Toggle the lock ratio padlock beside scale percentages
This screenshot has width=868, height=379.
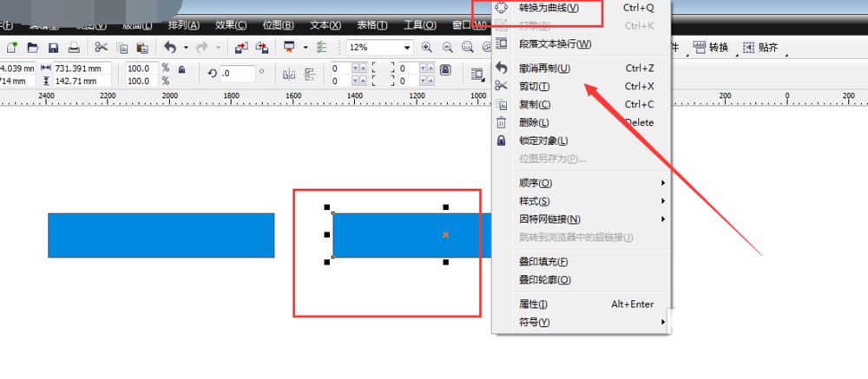click(x=181, y=69)
